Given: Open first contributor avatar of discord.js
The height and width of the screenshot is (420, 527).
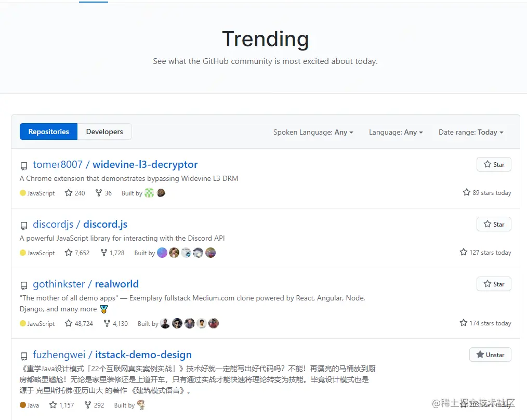Looking at the screenshot, I should 162,253.
